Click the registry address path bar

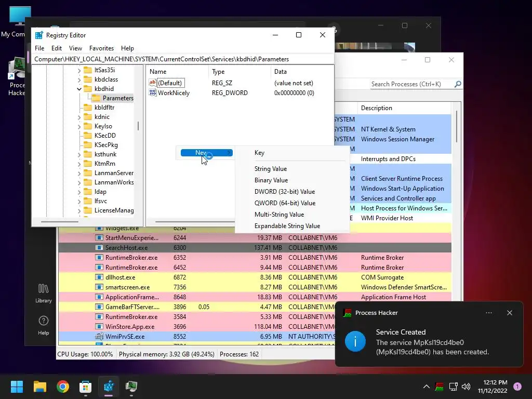pyautogui.click(x=183, y=59)
